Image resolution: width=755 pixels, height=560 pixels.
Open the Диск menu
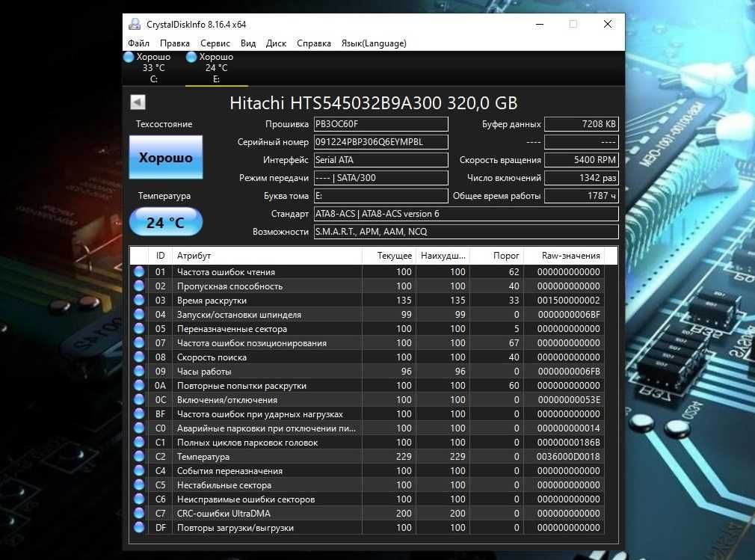tap(276, 43)
